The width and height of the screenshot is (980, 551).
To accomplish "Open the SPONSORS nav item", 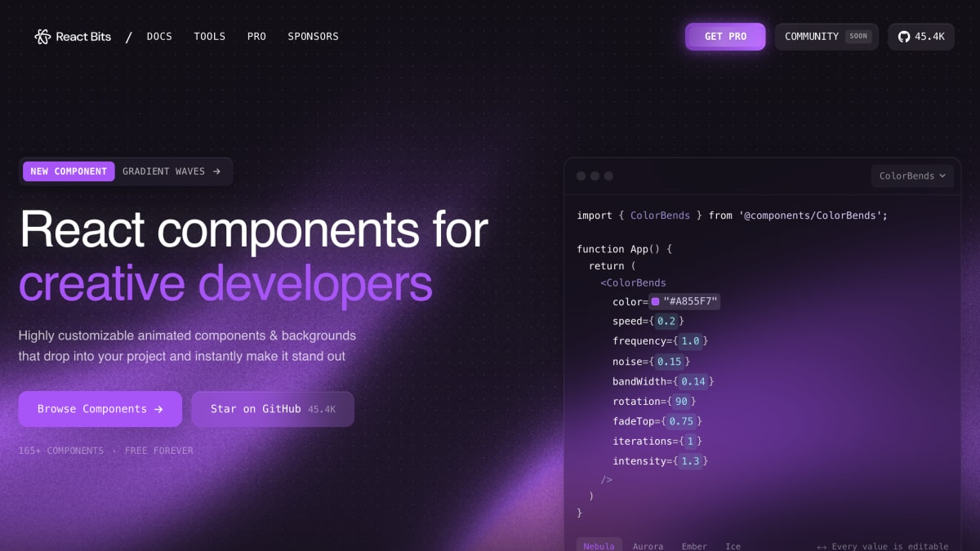I will coord(313,37).
